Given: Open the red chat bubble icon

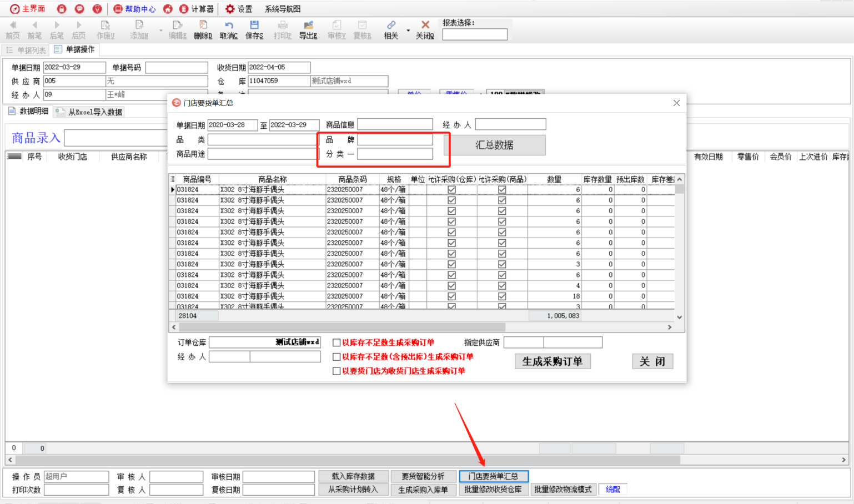Looking at the screenshot, I should point(79,9).
